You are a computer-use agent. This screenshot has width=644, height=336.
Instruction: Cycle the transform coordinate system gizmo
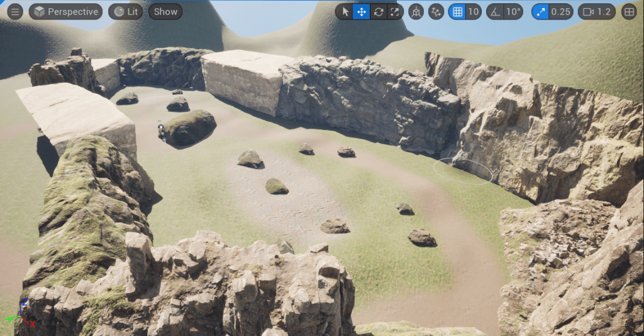(416, 11)
